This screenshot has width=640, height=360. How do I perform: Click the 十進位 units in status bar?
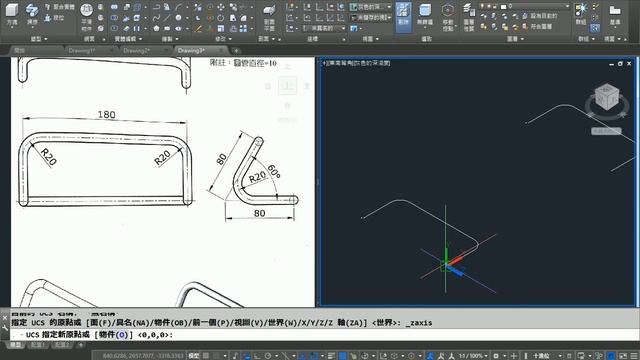click(542, 356)
